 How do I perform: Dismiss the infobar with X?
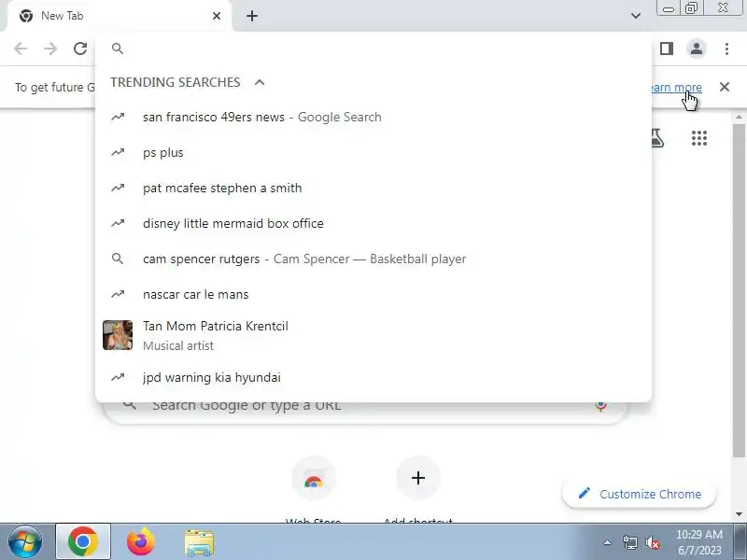(x=725, y=87)
